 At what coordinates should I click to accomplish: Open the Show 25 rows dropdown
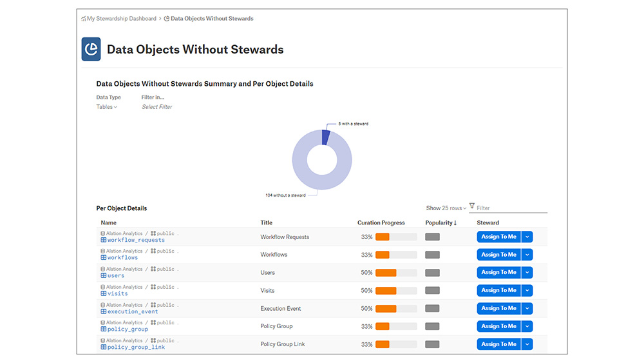click(x=446, y=208)
